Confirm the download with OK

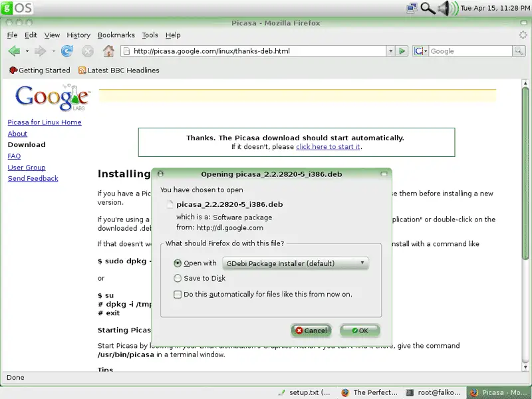pos(360,331)
